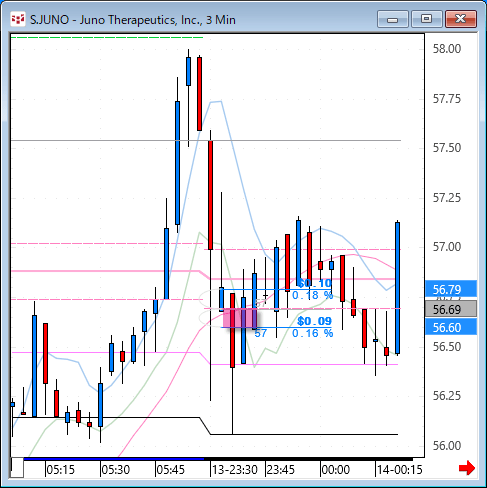Image resolution: width=487 pixels, height=488 pixels.
Task: Click the last blue candle reaching 57.10
Action: coord(397,288)
